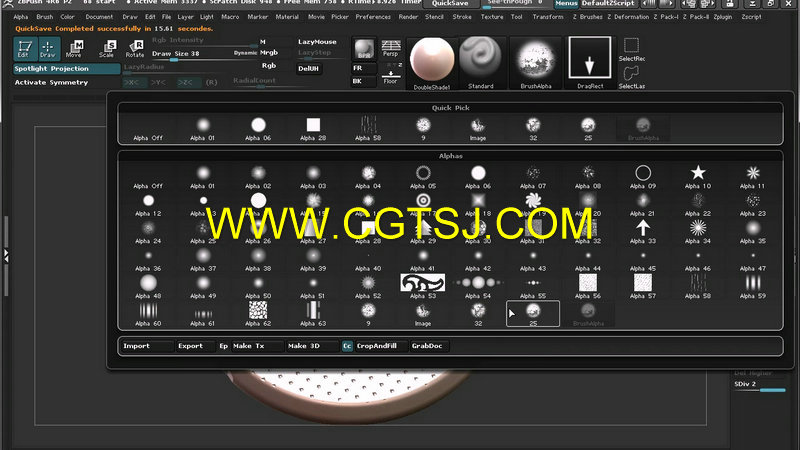Switch to the Rotate tool
This screenshot has width=800, height=450.
click(x=135, y=49)
